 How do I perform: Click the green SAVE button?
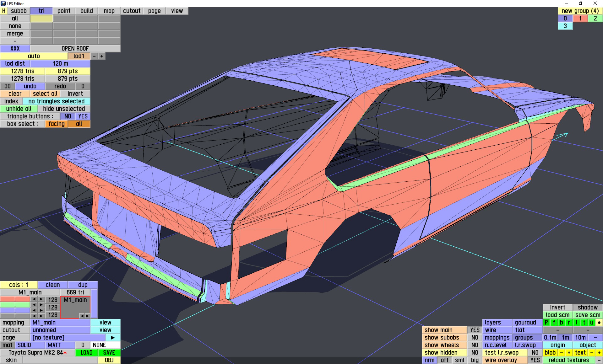[109, 352]
